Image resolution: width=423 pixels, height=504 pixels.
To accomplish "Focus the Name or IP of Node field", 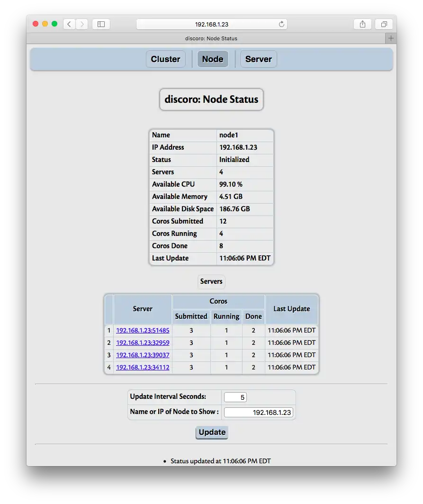I will coord(259,413).
